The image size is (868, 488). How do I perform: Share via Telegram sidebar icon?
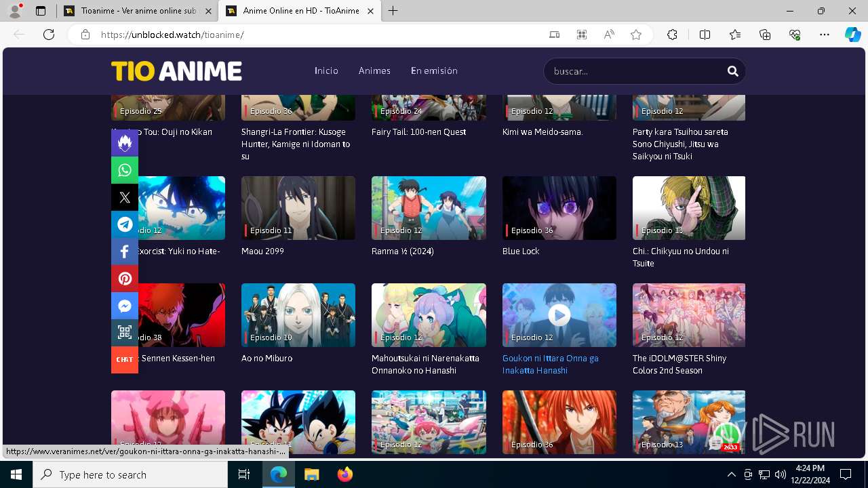[125, 224]
